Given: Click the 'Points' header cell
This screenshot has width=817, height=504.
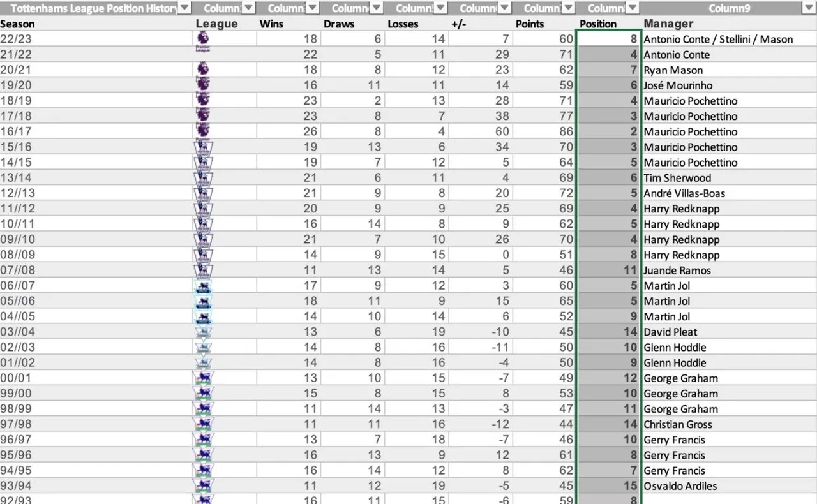Looking at the screenshot, I should tap(544, 24).
